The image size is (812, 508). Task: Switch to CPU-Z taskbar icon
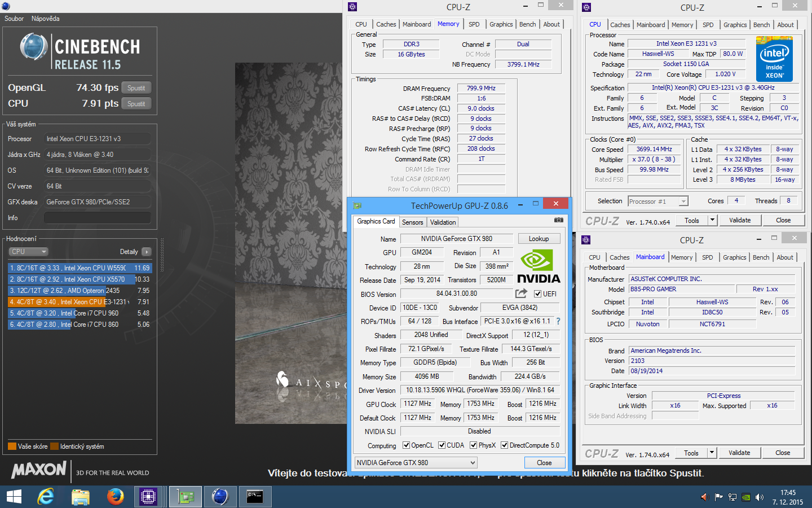149,497
